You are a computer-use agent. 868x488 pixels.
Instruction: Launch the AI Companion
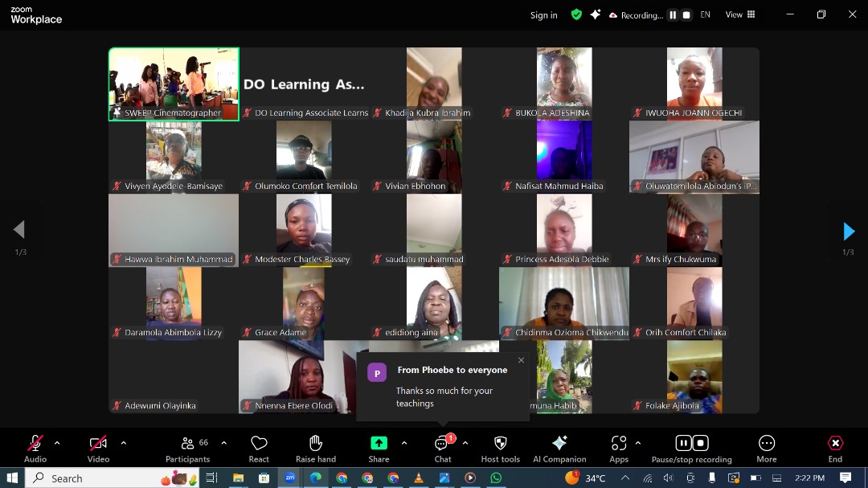pyautogui.click(x=559, y=444)
